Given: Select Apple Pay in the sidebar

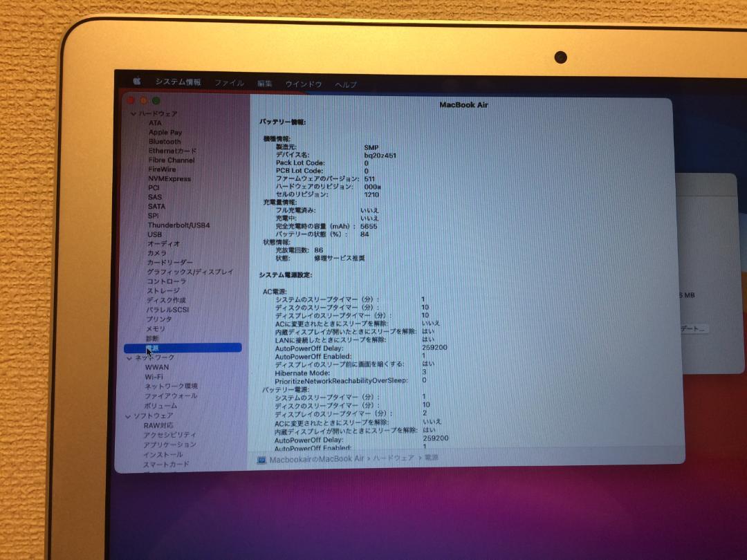Looking at the screenshot, I should (165, 132).
